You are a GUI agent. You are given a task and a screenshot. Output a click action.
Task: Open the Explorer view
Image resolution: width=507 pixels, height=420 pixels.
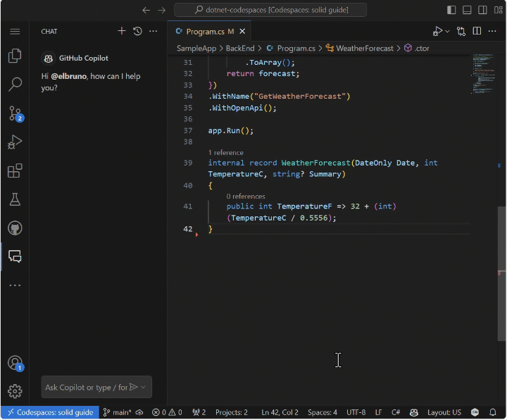[x=15, y=56]
